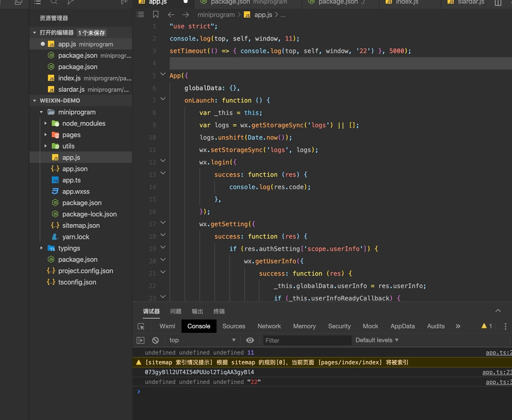Open the devtools three-dot menu

(x=505, y=326)
